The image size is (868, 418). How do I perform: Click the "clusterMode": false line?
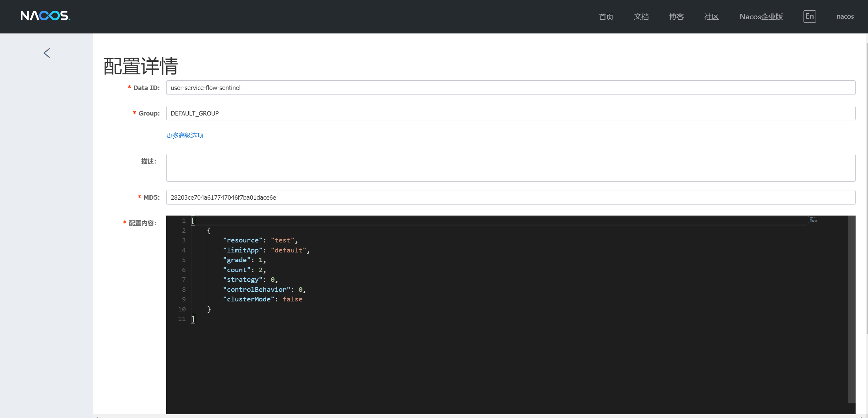pos(262,299)
